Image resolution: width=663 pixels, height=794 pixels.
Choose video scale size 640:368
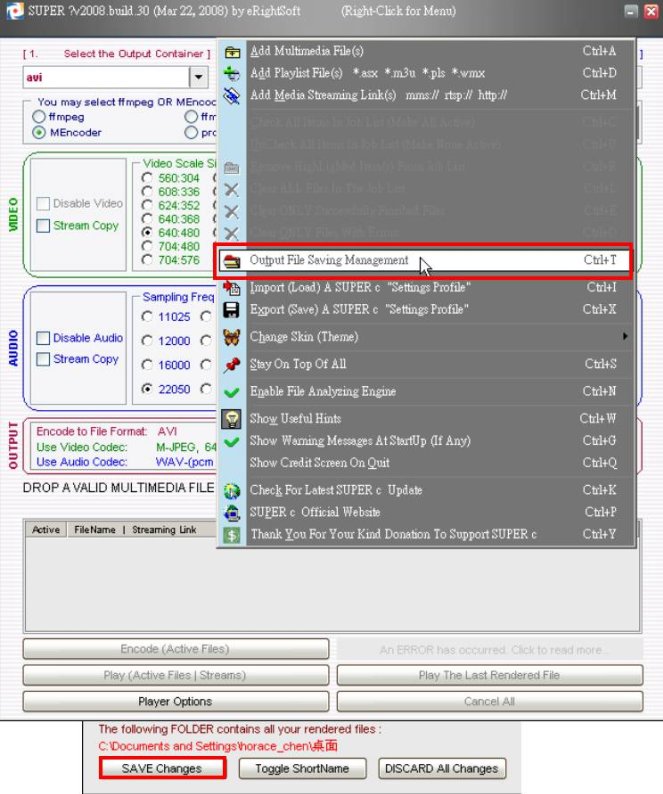click(x=147, y=219)
